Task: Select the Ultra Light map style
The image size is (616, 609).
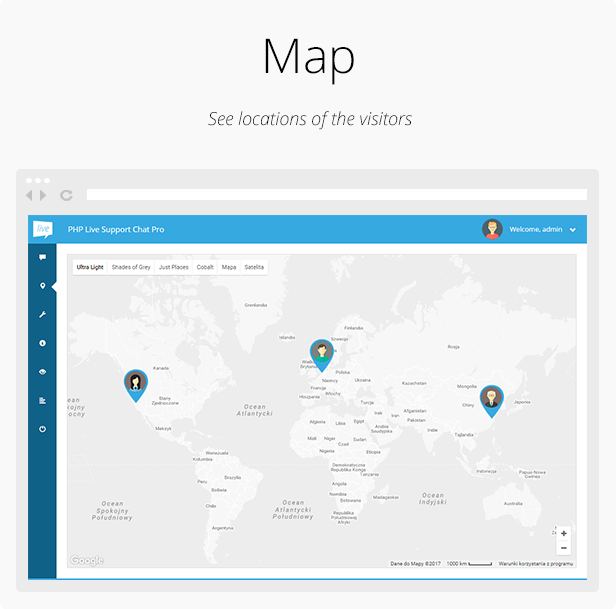Action: [x=90, y=267]
